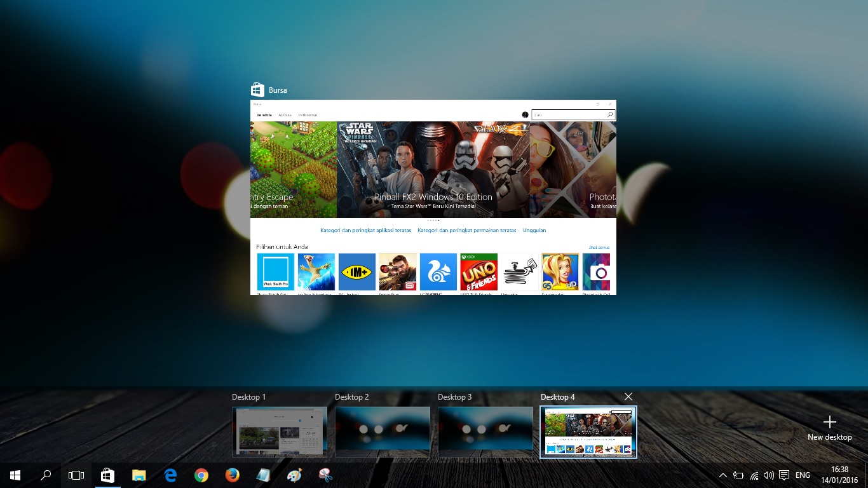Open the Paint palette icon in the taskbar
868x488 pixels.
pyautogui.click(x=294, y=475)
